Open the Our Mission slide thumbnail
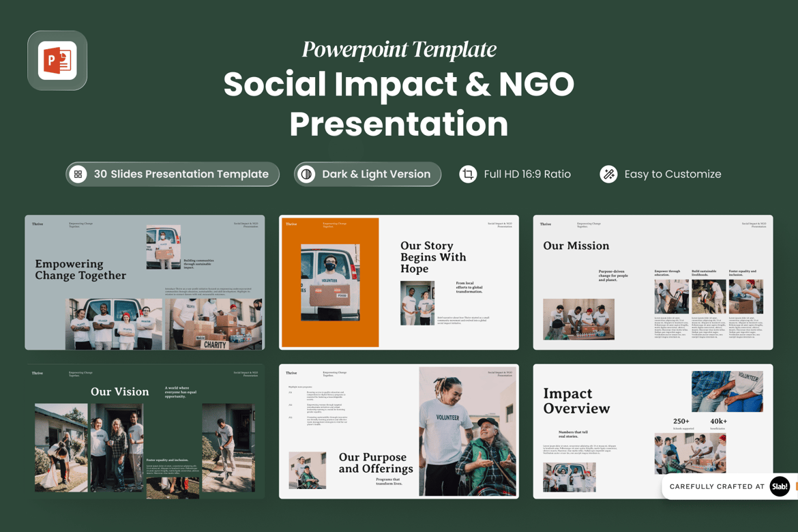 point(653,282)
